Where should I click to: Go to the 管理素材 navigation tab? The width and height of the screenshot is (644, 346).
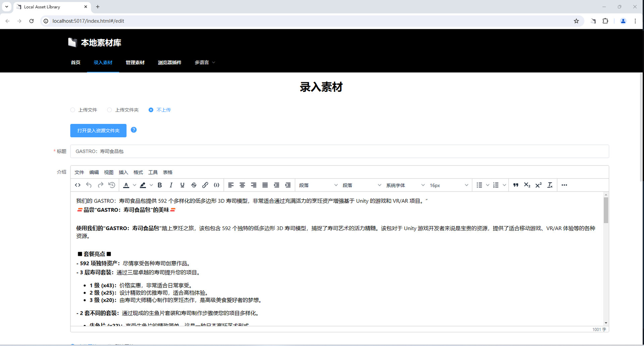[x=135, y=63]
